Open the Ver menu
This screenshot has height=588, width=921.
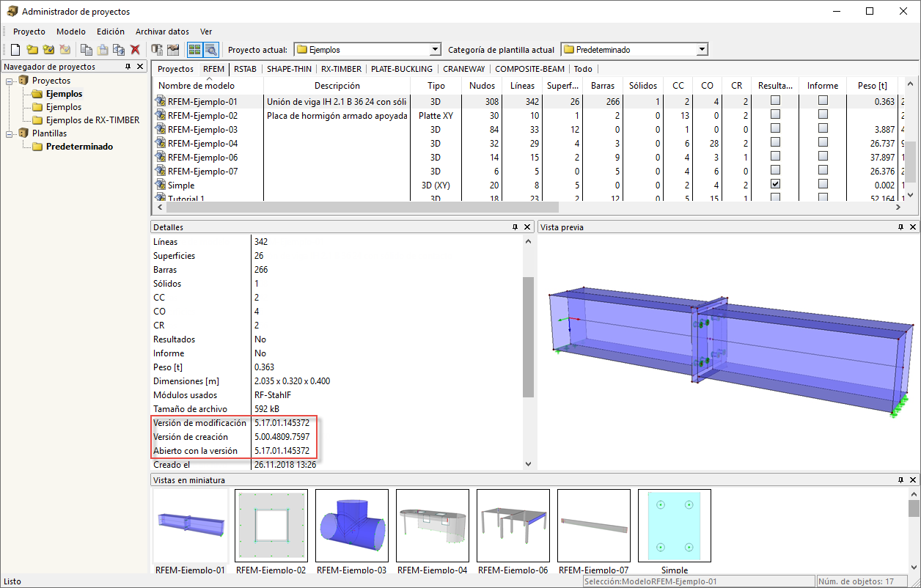pyautogui.click(x=206, y=32)
